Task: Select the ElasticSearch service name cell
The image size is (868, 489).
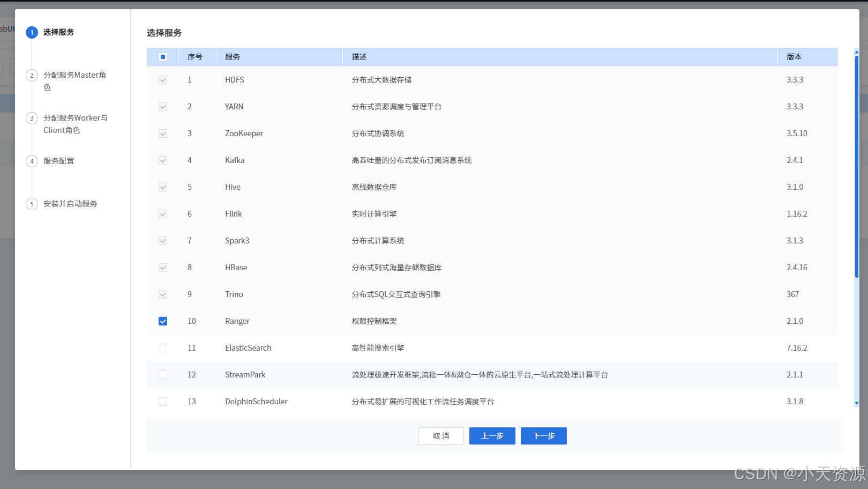Action: point(248,348)
